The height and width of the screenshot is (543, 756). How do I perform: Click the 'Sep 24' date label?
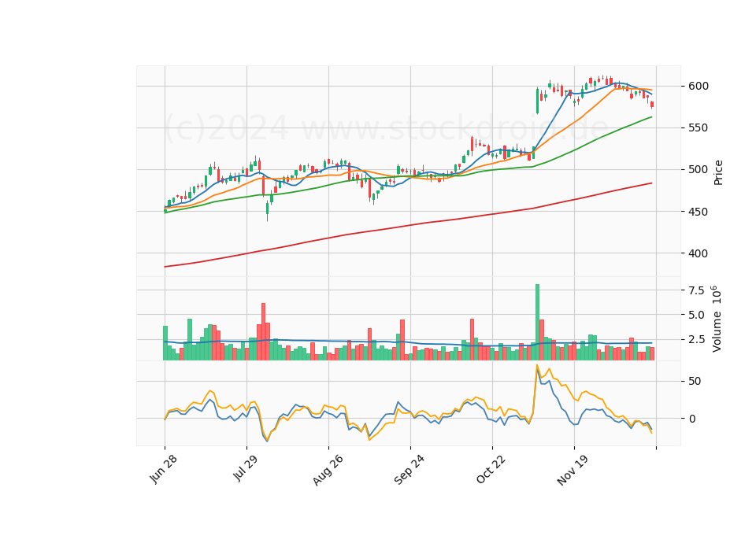pyautogui.click(x=409, y=470)
